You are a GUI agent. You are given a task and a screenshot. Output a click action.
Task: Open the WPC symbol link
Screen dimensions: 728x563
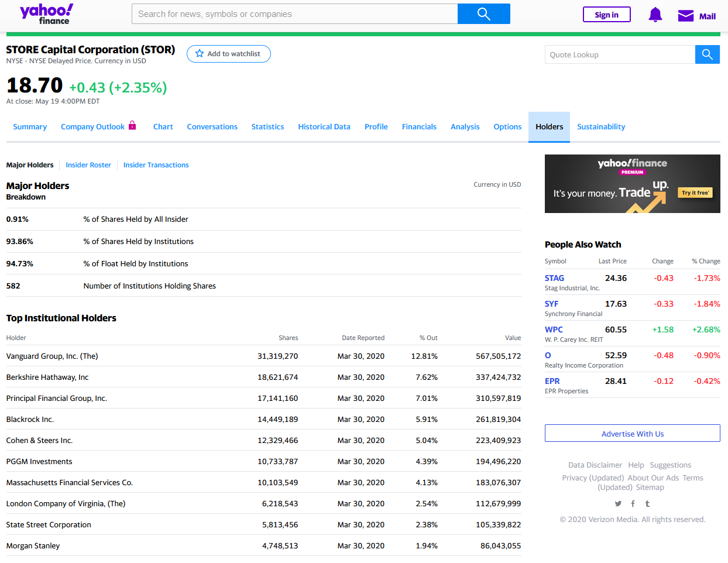554,329
